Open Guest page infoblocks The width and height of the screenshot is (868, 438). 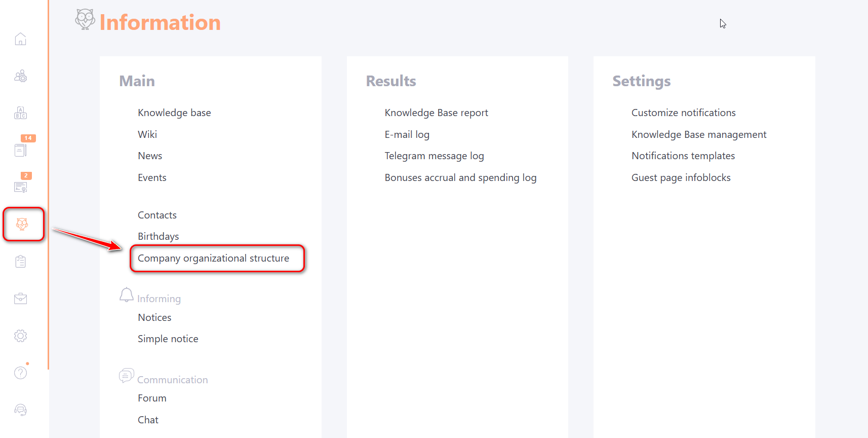pos(681,178)
